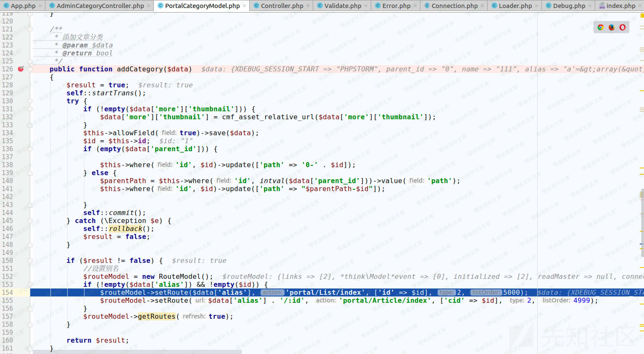This screenshot has height=354, width=644.
Task: Switch to Connection.php tab
Action: 454,5
